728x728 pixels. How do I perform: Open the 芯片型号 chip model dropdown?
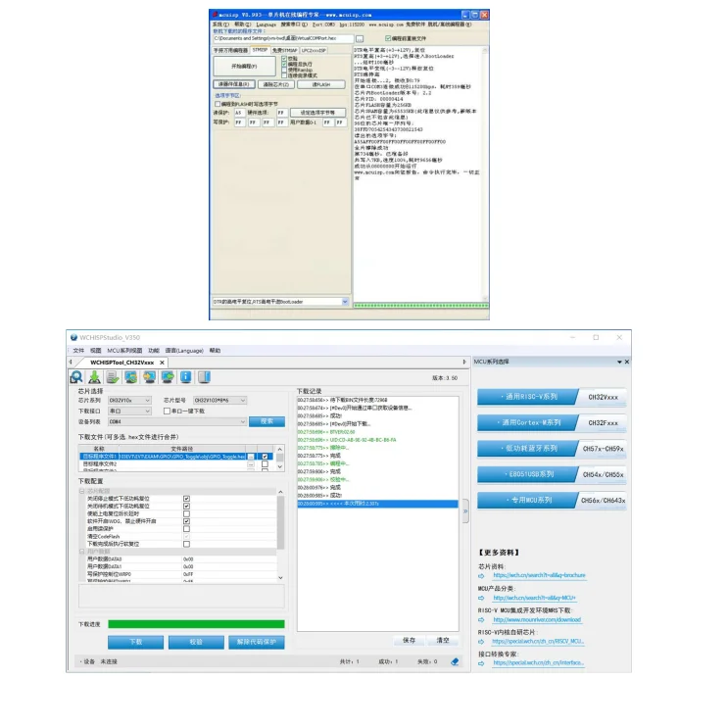point(219,400)
